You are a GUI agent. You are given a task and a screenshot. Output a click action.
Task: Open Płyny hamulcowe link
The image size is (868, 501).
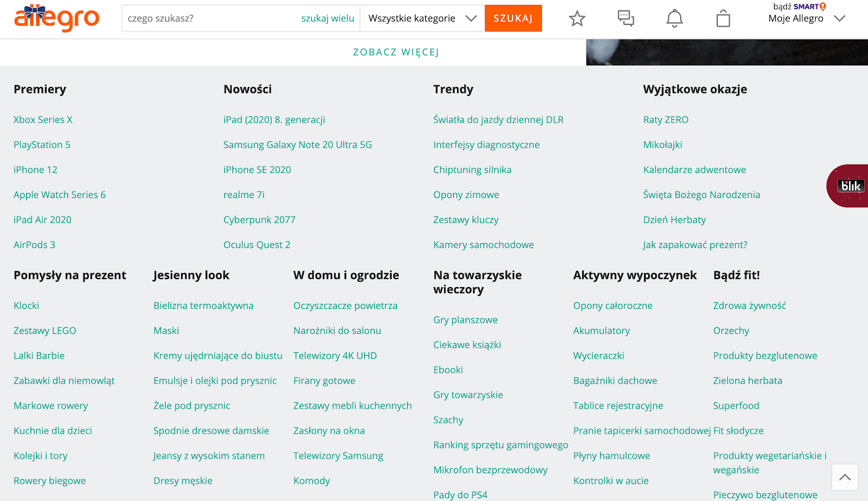pyautogui.click(x=611, y=455)
